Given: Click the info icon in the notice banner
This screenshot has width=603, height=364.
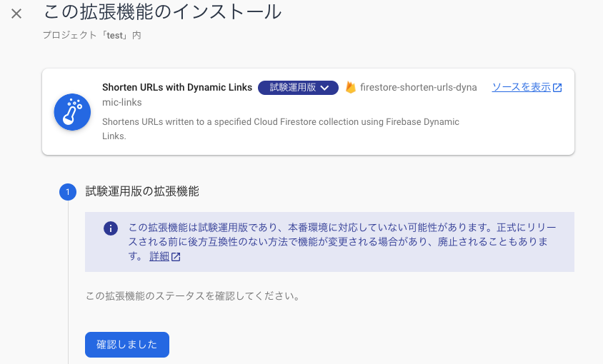Looking at the screenshot, I should [111, 228].
